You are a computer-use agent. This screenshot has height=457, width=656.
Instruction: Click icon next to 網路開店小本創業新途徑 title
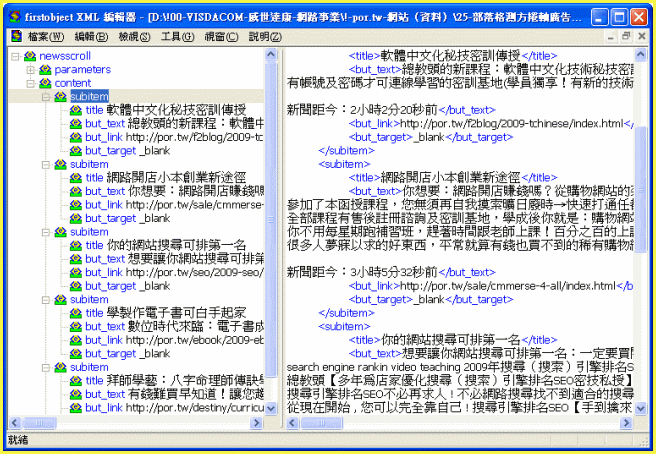tap(76, 177)
